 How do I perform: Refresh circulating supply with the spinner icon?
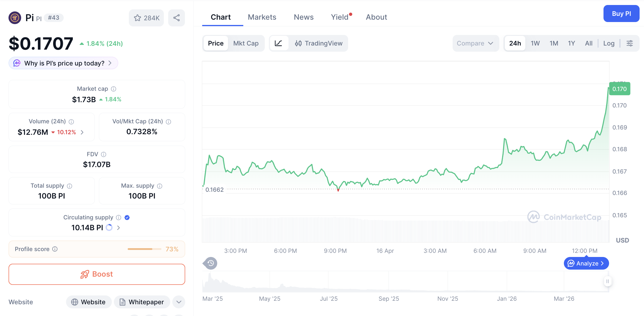click(x=109, y=228)
